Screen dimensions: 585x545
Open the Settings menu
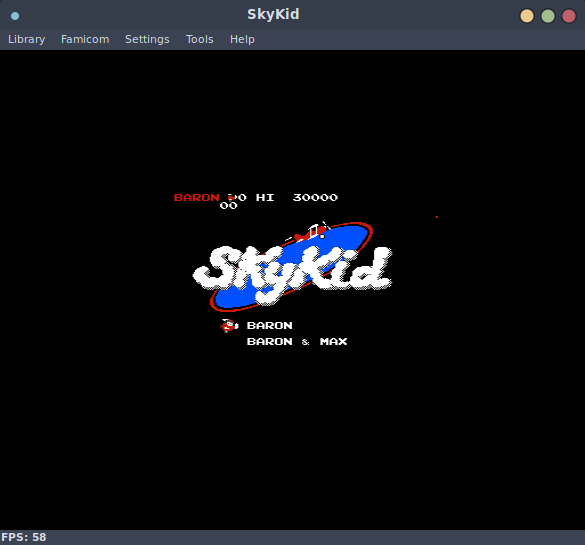(x=147, y=39)
